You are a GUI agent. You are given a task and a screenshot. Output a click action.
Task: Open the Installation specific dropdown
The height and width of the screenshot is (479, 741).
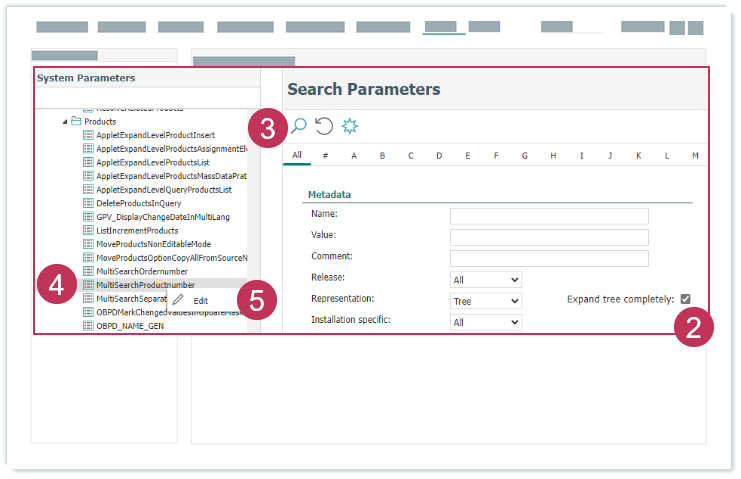(486, 322)
